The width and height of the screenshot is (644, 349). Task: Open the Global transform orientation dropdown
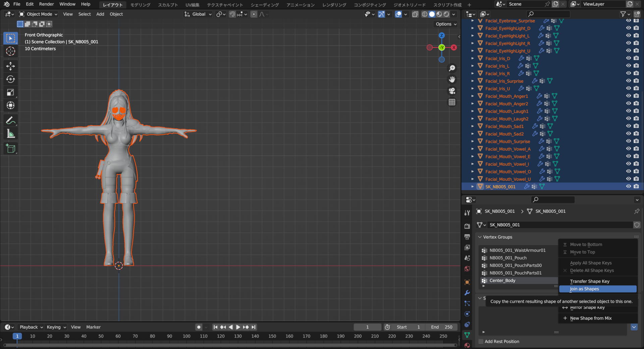(198, 14)
